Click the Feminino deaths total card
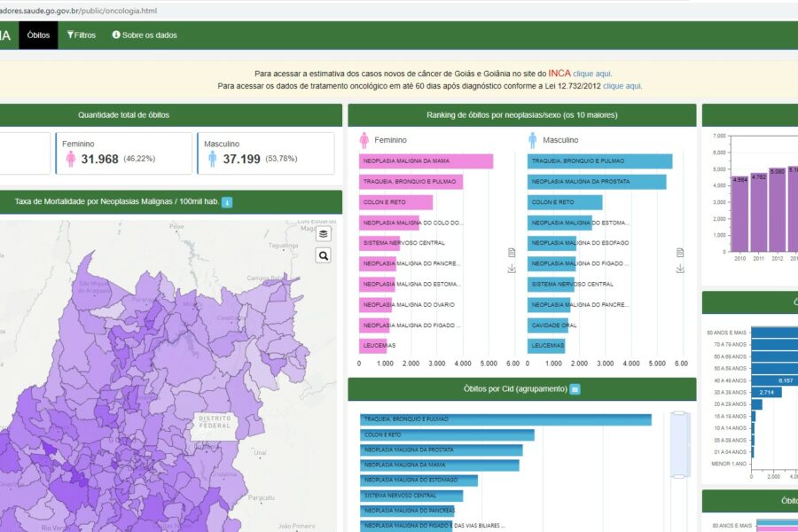The height and width of the screenshot is (532, 798). (x=123, y=153)
